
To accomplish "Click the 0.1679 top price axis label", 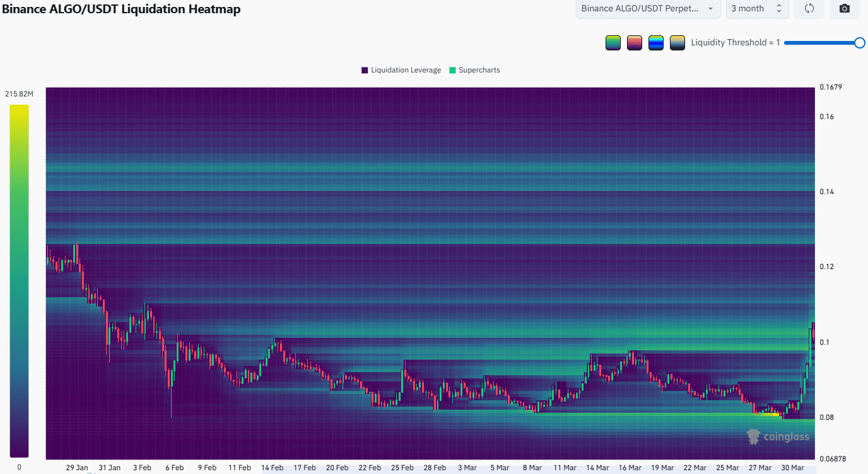I will tap(830, 87).
